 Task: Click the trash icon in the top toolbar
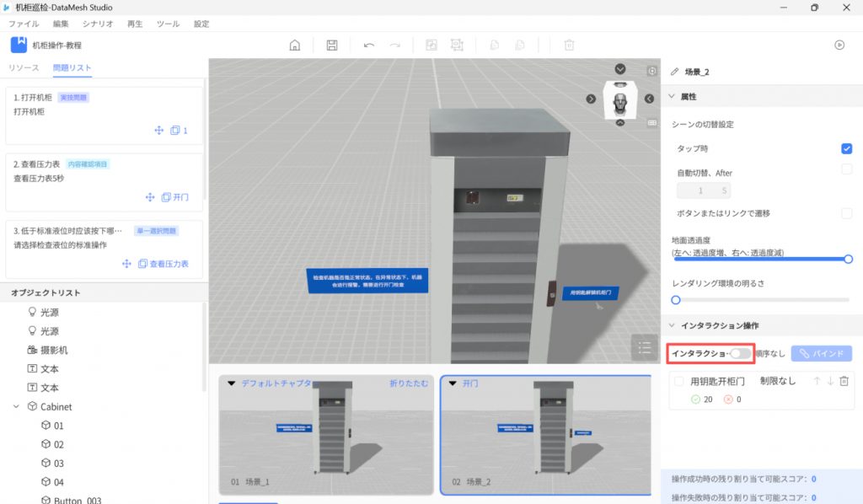pos(569,46)
